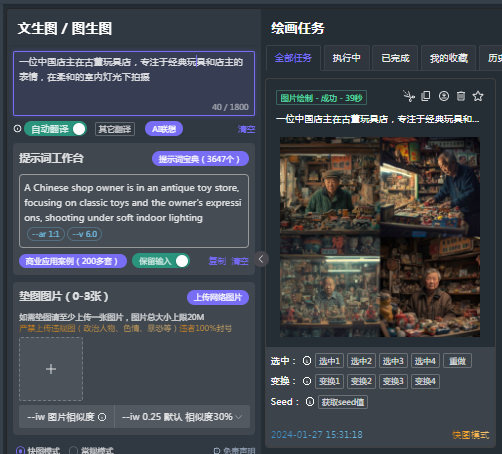Click the info icon beside --iw 图片相似度
The width and height of the screenshot is (502, 454).
coord(102,417)
